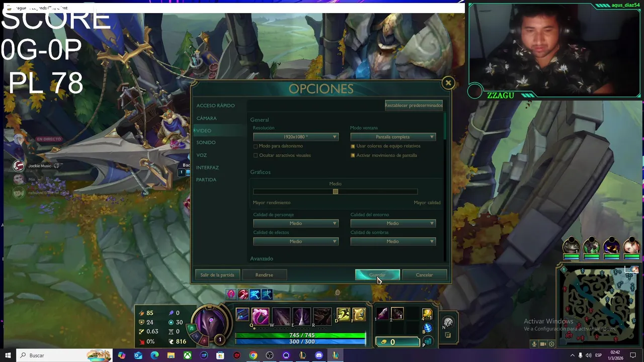
Task: Select the VOZ options tab
Action: click(x=201, y=155)
